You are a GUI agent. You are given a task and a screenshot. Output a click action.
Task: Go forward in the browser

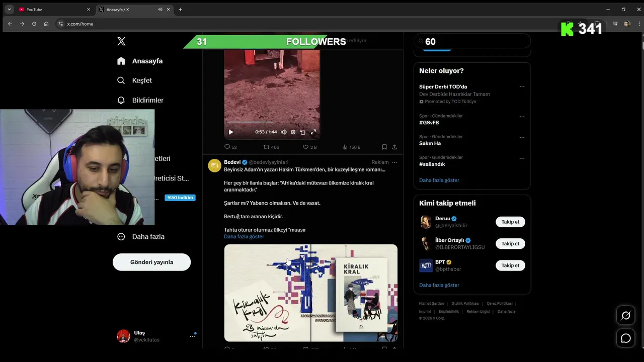[x=22, y=24]
